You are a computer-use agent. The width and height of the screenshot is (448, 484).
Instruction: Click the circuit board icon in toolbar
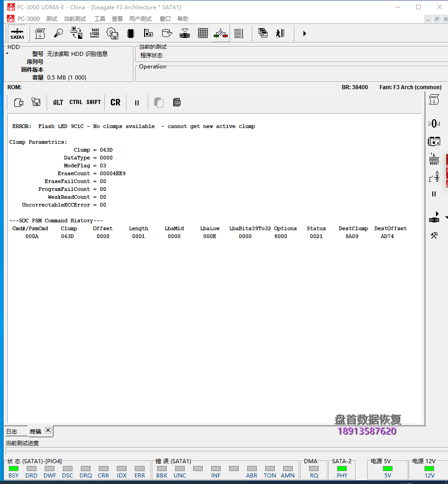(x=148, y=33)
